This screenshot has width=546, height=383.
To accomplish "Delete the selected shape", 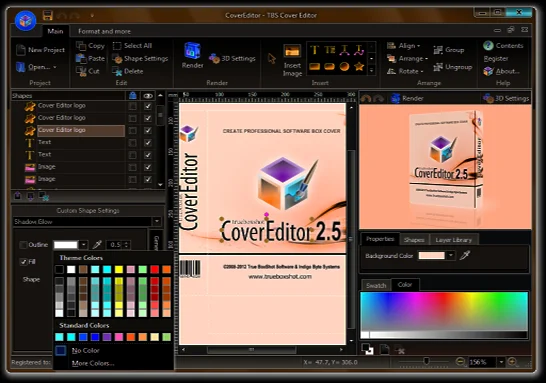I will 127,71.
